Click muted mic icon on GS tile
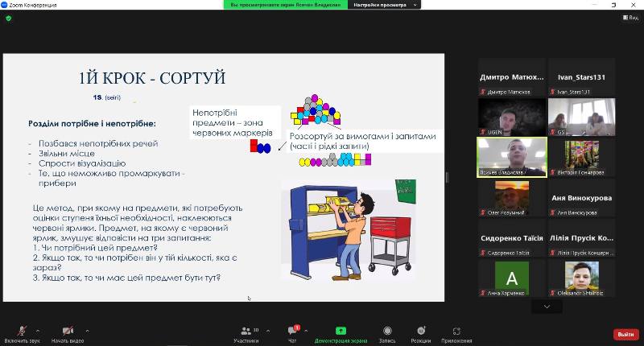 [x=553, y=132]
